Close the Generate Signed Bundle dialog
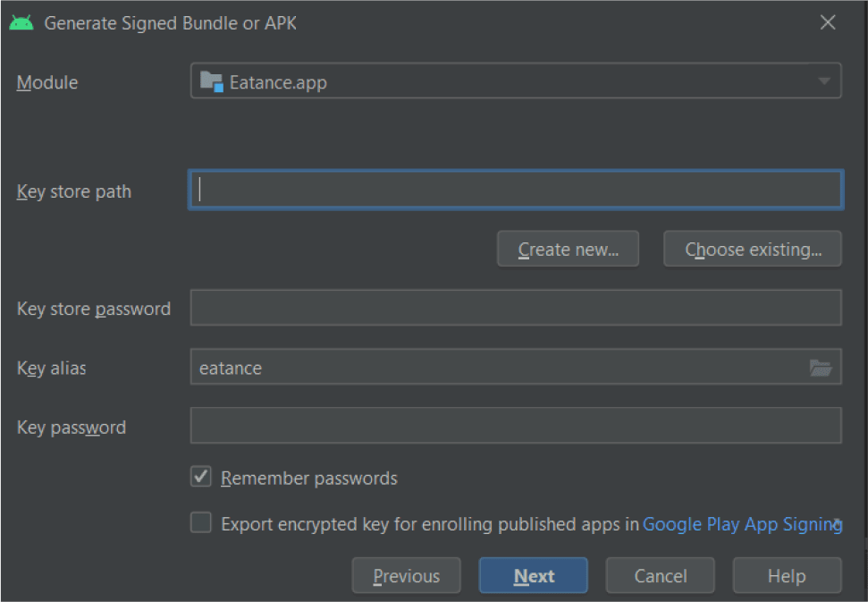The image size is (868, 602). click(x=828, y=23)
